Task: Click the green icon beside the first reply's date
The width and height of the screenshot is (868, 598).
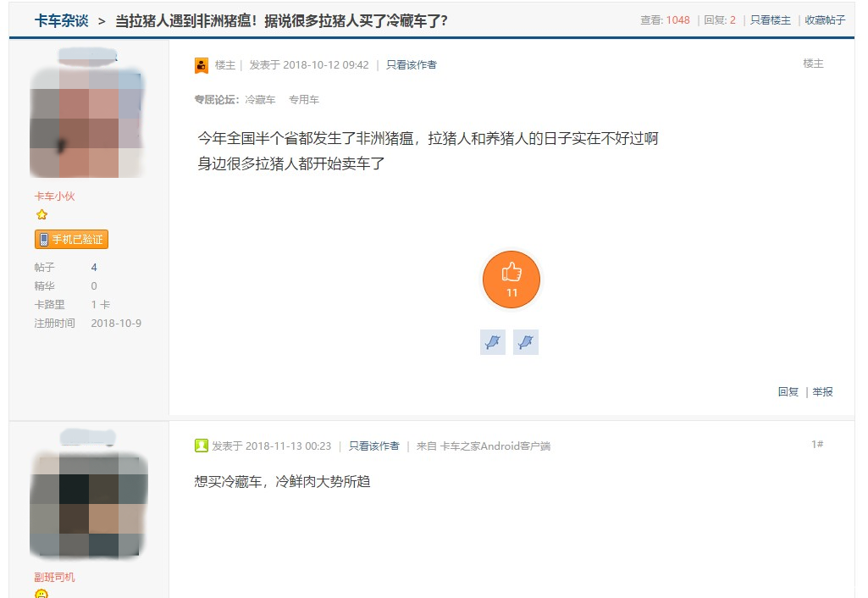Action: point(202,446)
